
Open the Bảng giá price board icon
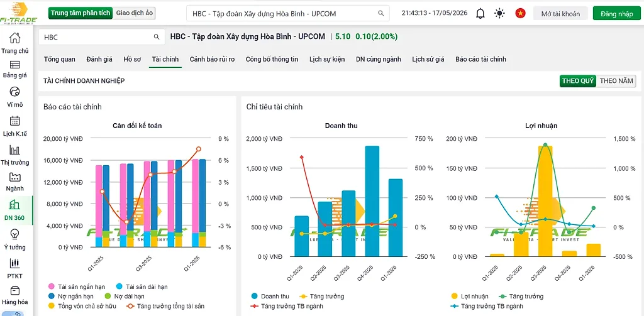pos(15,65)
